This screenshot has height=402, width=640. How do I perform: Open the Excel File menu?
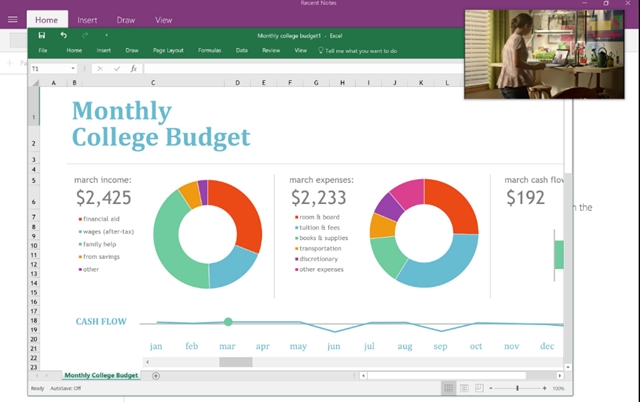42,50
